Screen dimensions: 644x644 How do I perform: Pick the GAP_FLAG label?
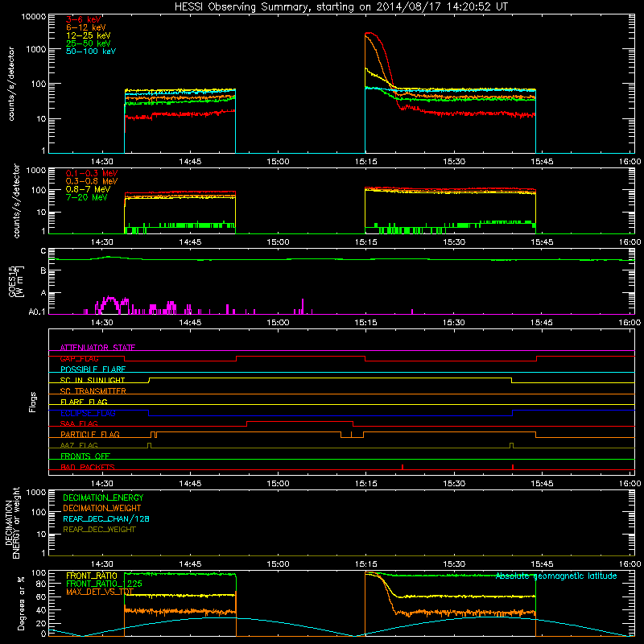79,358
